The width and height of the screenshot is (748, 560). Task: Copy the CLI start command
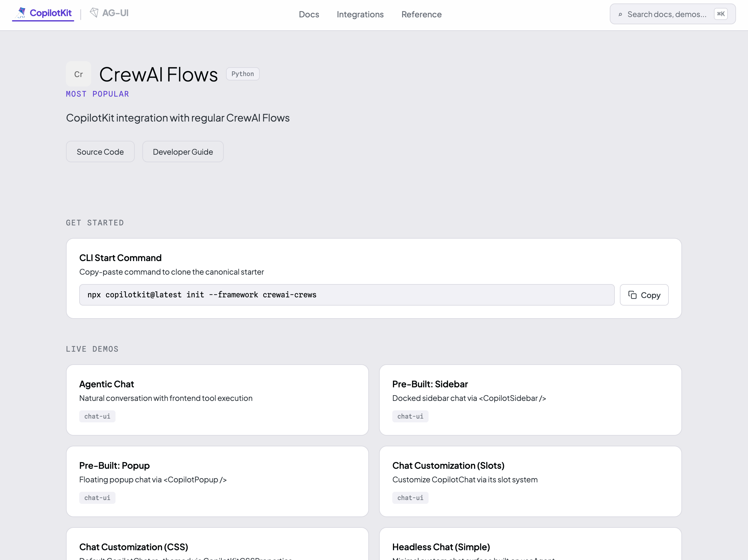click(644, 295)
